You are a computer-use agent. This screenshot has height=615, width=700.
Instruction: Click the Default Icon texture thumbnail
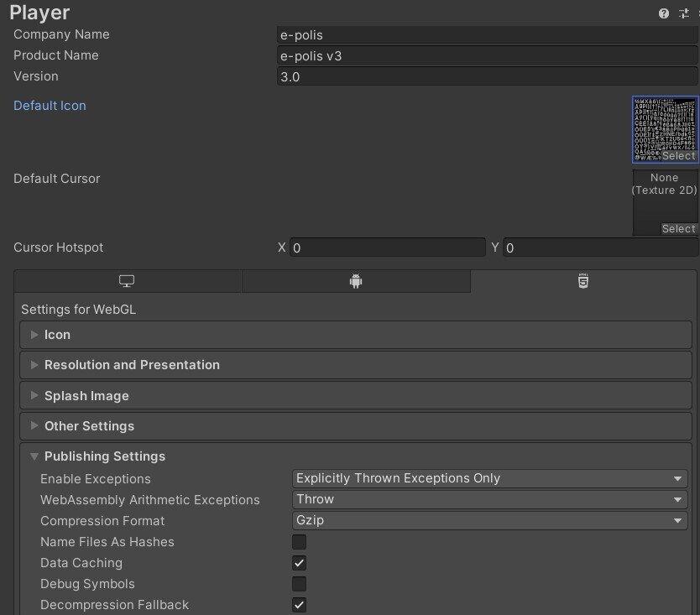coord(666,129)
